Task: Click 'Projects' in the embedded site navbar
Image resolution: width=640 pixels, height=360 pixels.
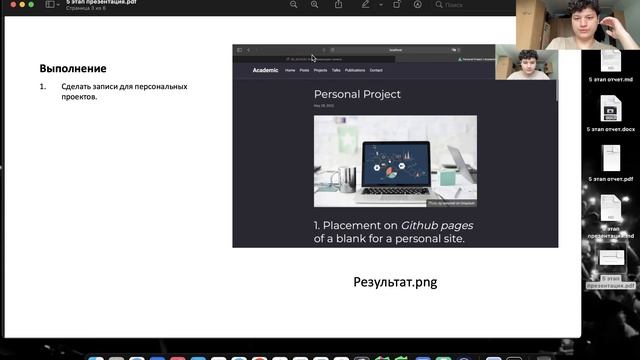Action: pos(320,70)
